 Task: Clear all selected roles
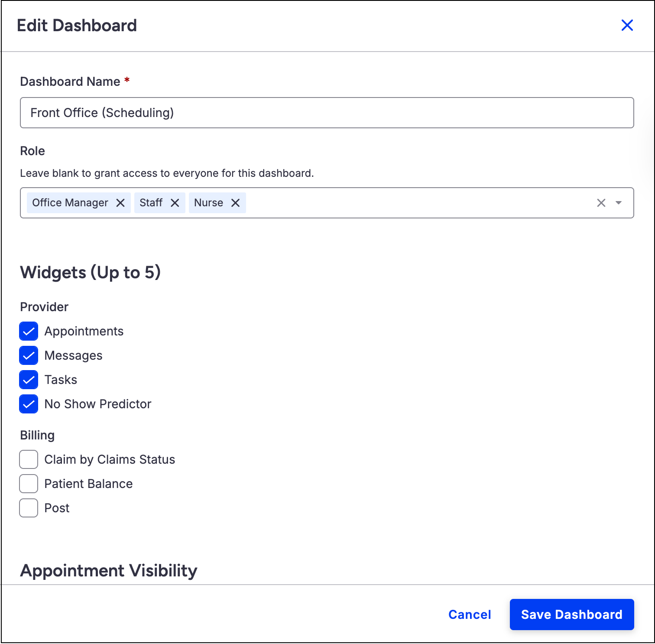click(x=601, y=203)
